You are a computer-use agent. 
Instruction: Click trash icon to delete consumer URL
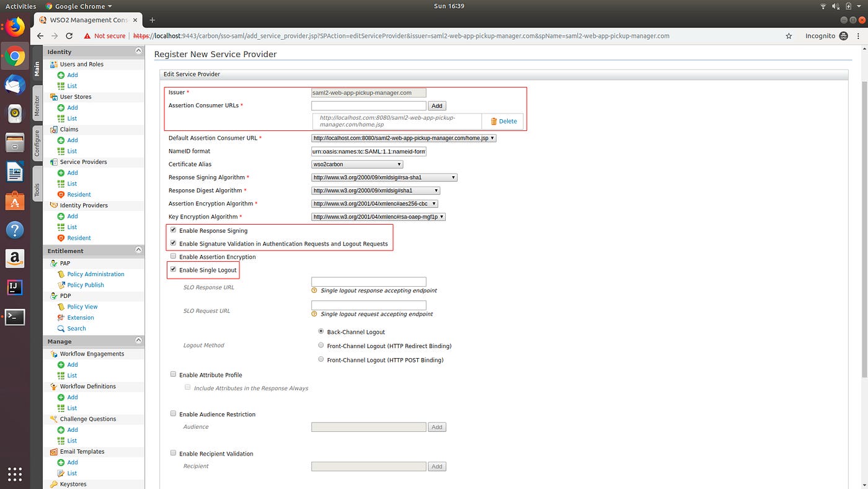[x=494, y=121]
